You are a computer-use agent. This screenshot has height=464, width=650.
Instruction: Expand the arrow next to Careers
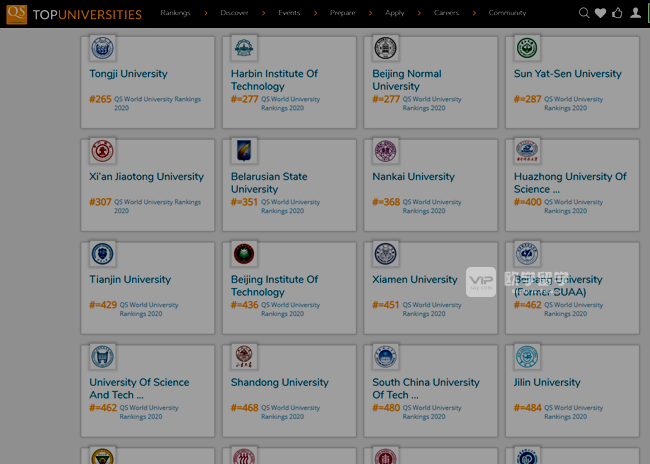[x=474, y=13]
